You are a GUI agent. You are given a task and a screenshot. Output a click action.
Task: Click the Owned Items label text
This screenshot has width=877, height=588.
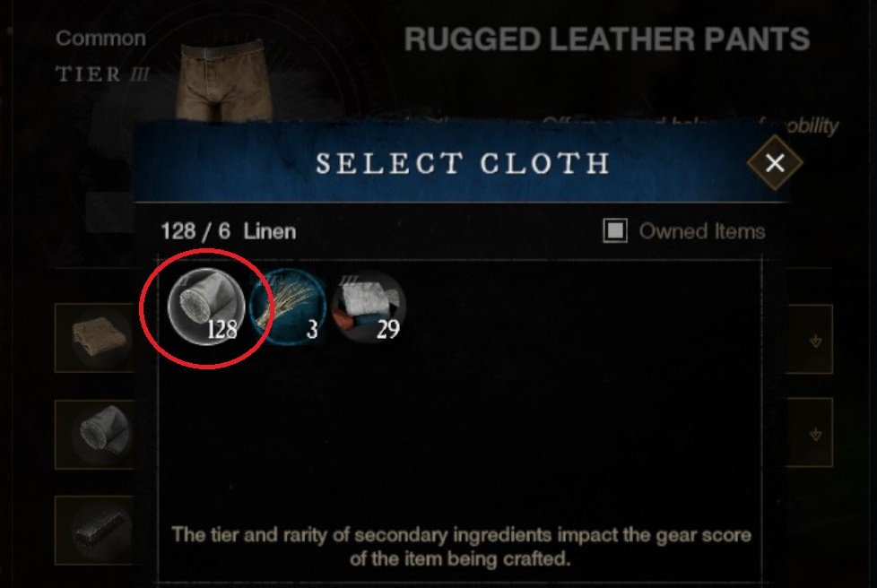(x=702, y=231)
